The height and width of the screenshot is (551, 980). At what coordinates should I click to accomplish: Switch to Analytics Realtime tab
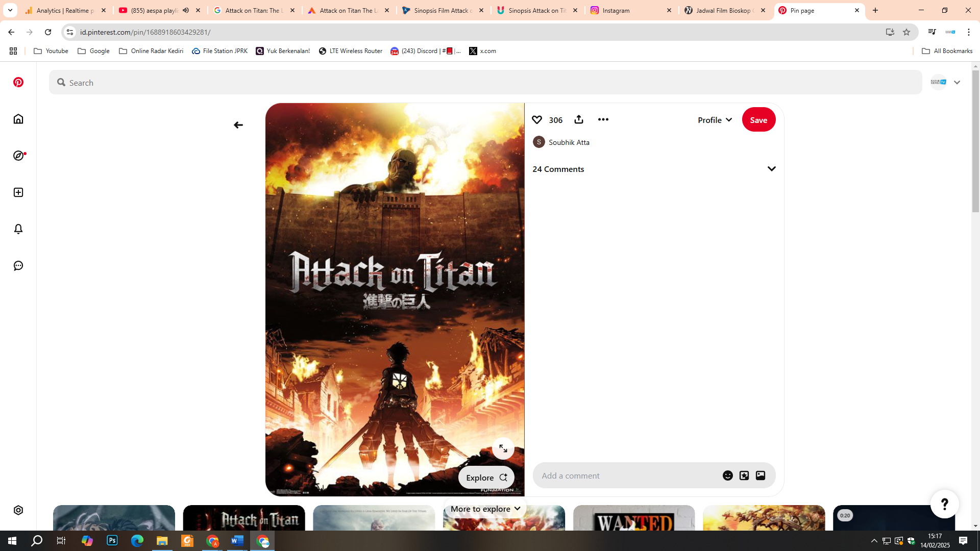click(65, 10)
